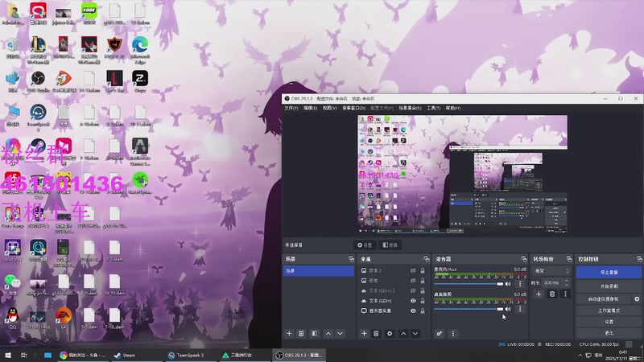
Task: Move the source down in Sources panel
Action: click(x=415, y=334)
